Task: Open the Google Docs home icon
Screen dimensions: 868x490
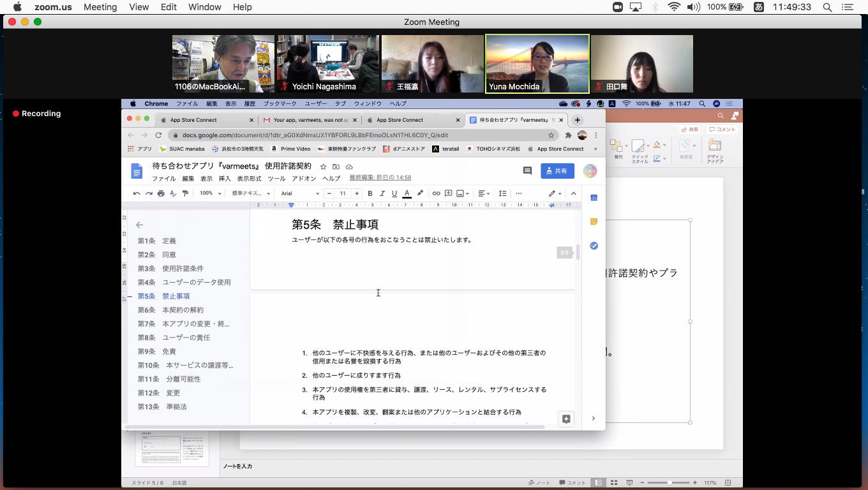Action: [x=137, y=171]
